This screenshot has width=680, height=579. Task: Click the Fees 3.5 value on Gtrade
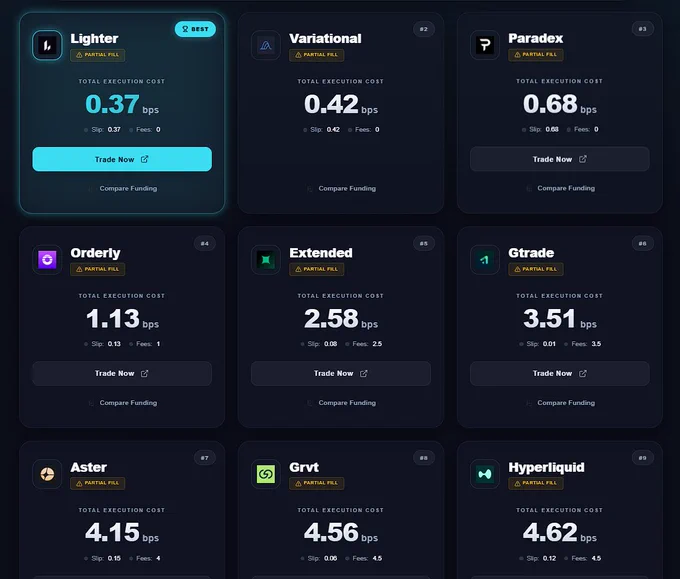(x=596, y=344)
